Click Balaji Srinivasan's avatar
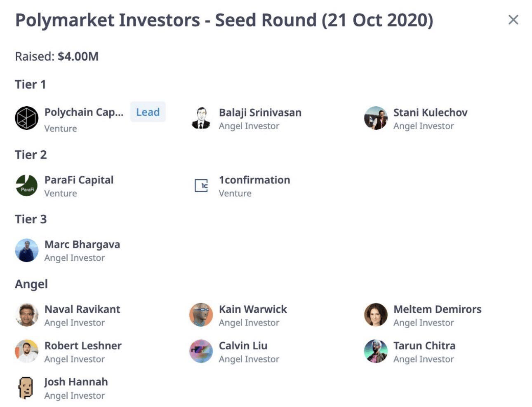 (201, 118)
